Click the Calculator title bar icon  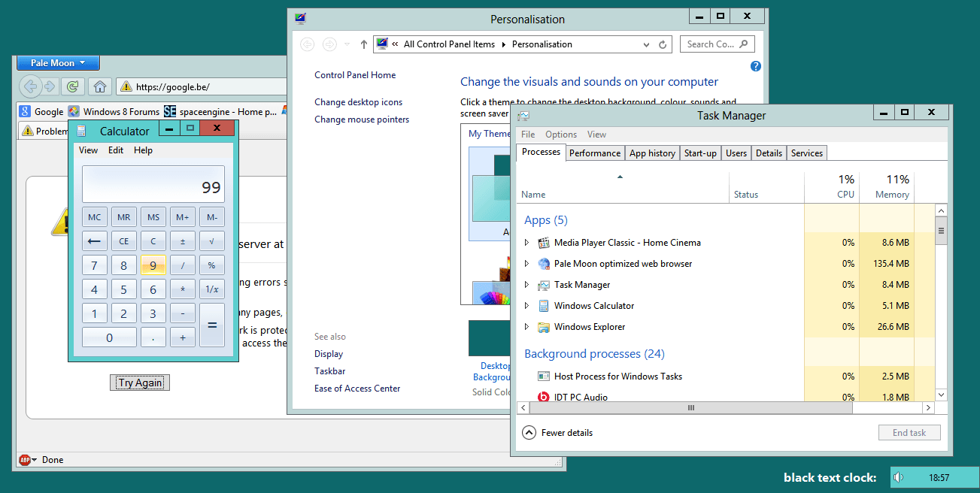click(81, 131)
